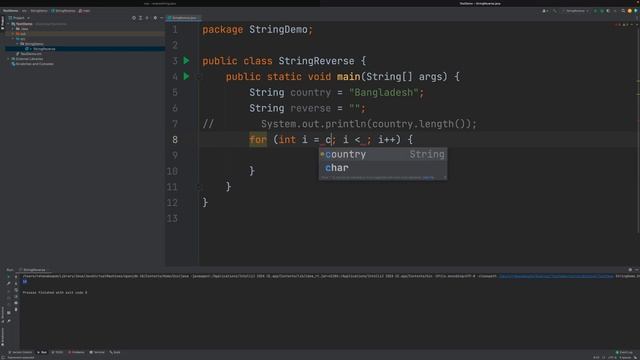The image size is (640, 360).
Task: Click Run with Coverage icon in top toolbar
Action: 608,11
